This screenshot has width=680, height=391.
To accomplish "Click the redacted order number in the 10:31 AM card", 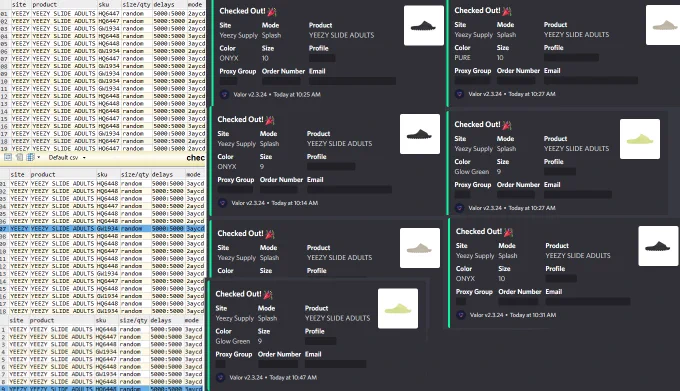I will pyautogui.click(x=518, y=301).
